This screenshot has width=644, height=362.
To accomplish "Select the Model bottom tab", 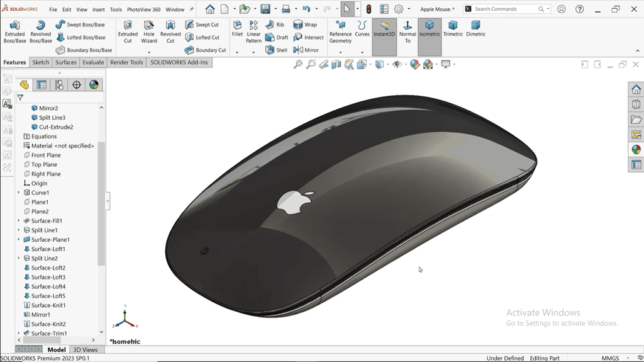I will 56,349.
